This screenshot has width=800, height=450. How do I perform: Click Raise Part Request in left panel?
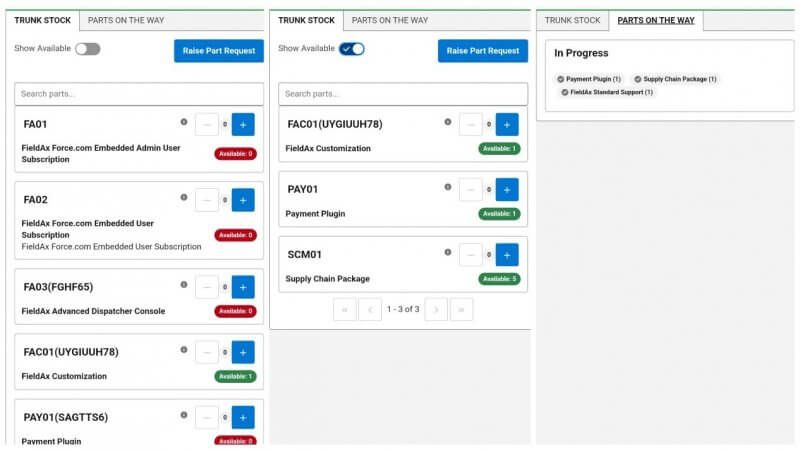[x=219, y=51]
